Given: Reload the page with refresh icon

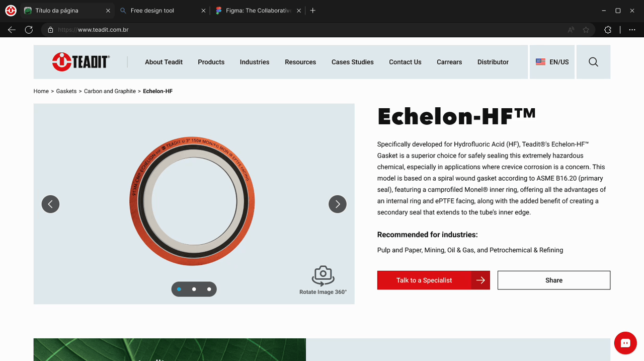Looking at the screenshot, I should pos(29,30).
